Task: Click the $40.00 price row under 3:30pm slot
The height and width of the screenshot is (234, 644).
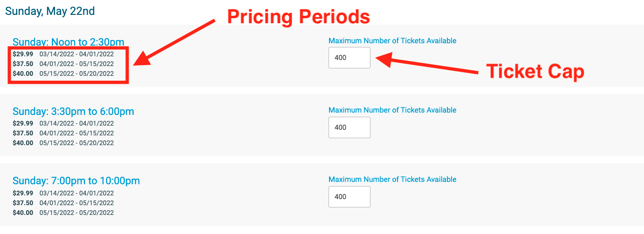Action: (63, 143)
